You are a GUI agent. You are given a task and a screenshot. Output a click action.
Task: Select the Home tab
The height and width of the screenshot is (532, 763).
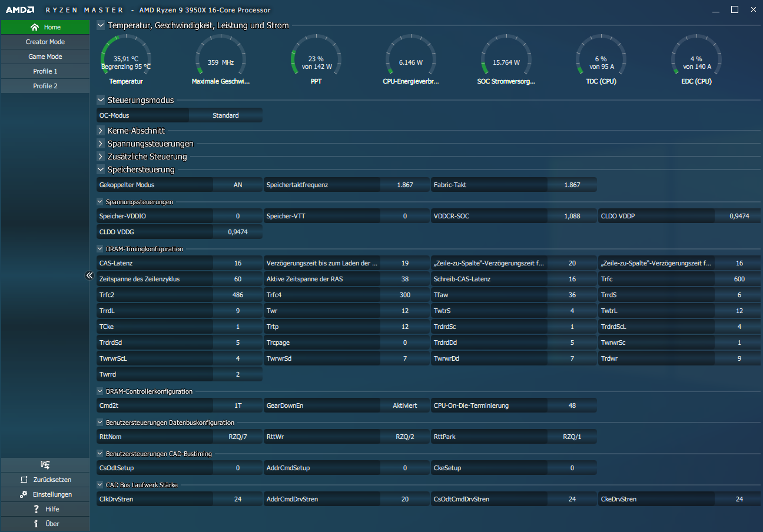pyautogui.click(x=45, y=27)
